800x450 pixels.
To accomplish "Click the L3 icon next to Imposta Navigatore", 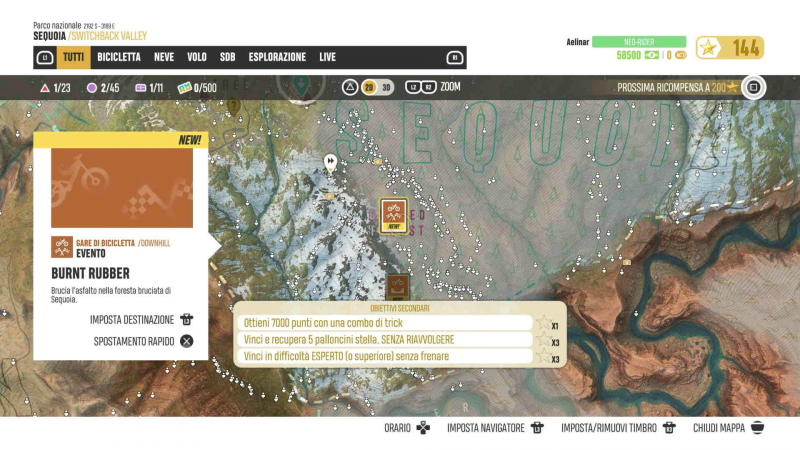I will 537,428.
